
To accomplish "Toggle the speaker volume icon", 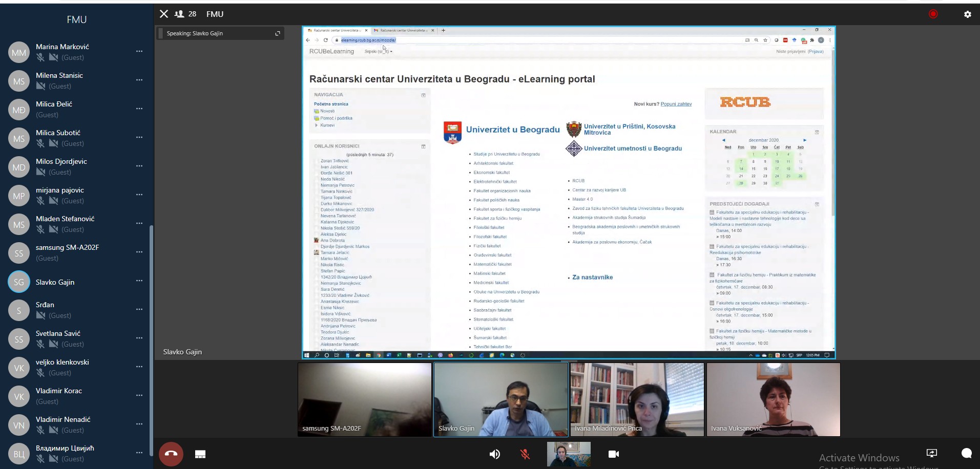I will (494, 454).
